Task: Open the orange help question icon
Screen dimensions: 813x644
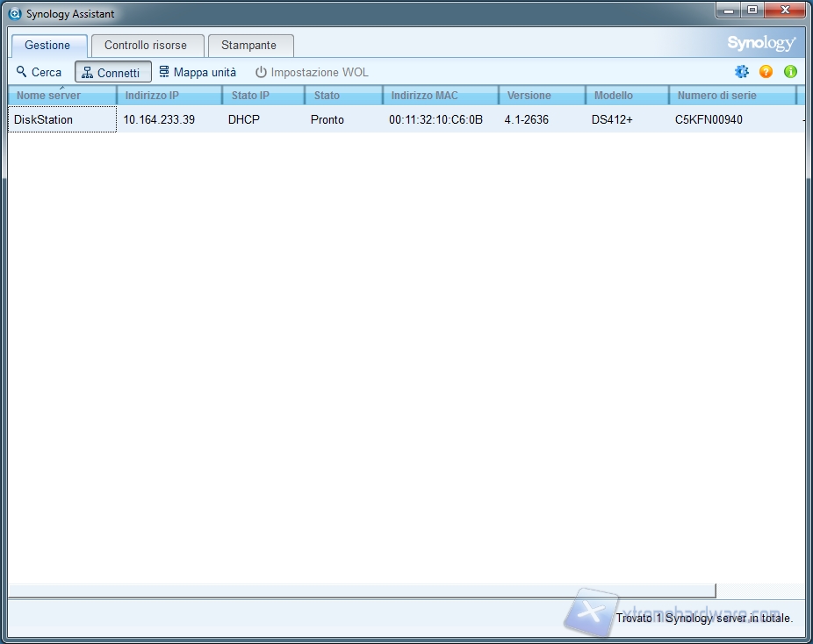Action: [766, 72]
